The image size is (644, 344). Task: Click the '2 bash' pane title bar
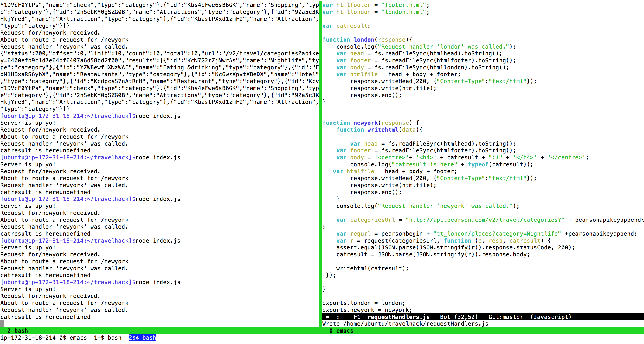click(18, 331)
